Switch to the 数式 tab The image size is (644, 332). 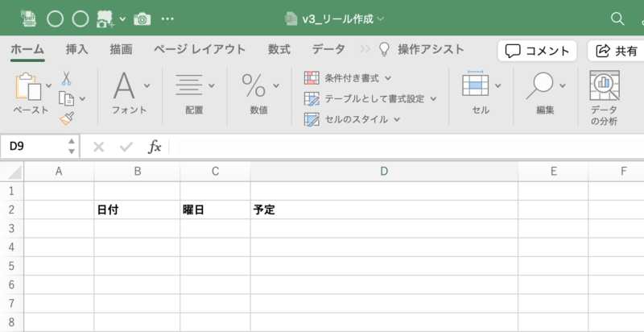[x=279, y=50]
